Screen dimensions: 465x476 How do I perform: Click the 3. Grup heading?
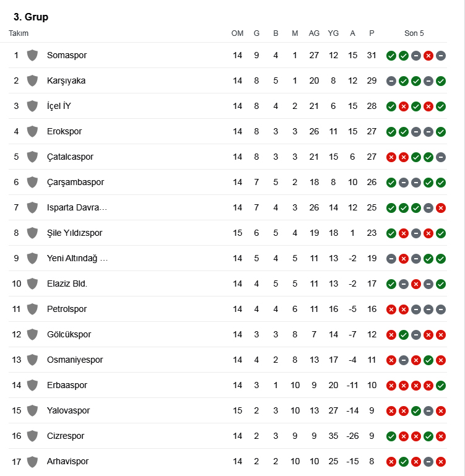[31, 17]
